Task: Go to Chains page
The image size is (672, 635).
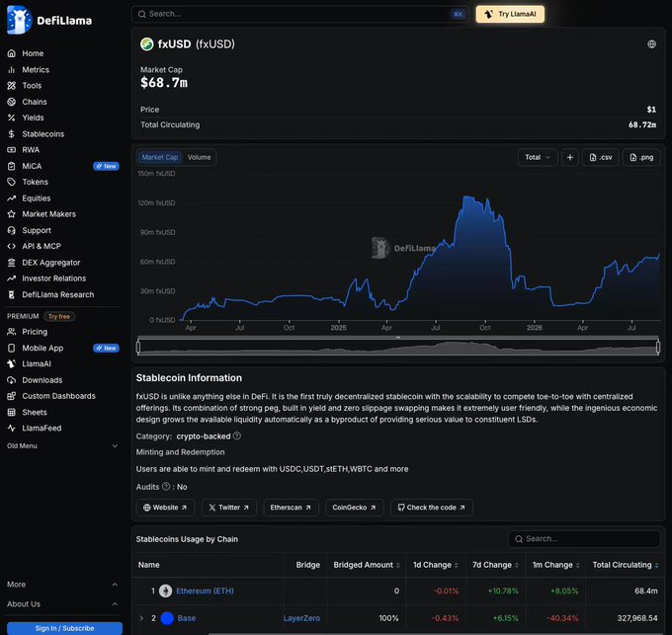Action: click(x=35, y=102)
